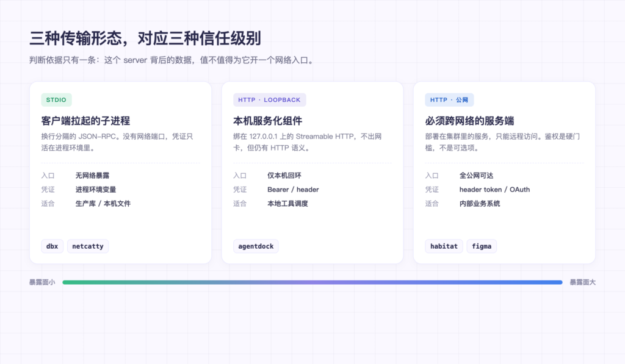Select the dbx tag chip
Screen dimensions: 625x364
tap(52, 246)
